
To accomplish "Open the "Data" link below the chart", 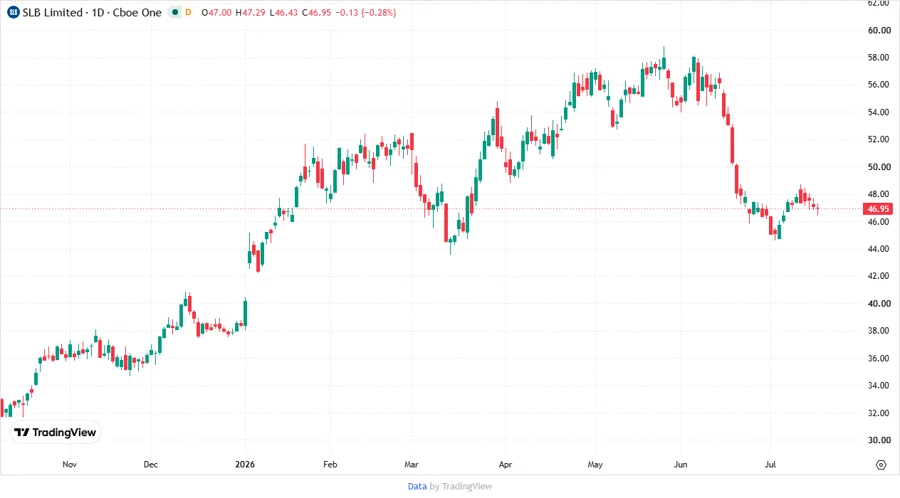I will [x=417, y=486].
